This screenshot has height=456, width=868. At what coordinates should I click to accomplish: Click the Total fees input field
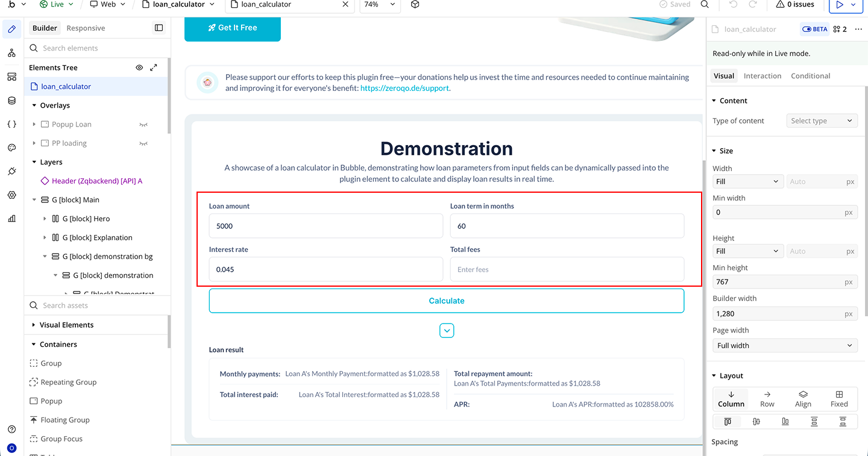567,269
